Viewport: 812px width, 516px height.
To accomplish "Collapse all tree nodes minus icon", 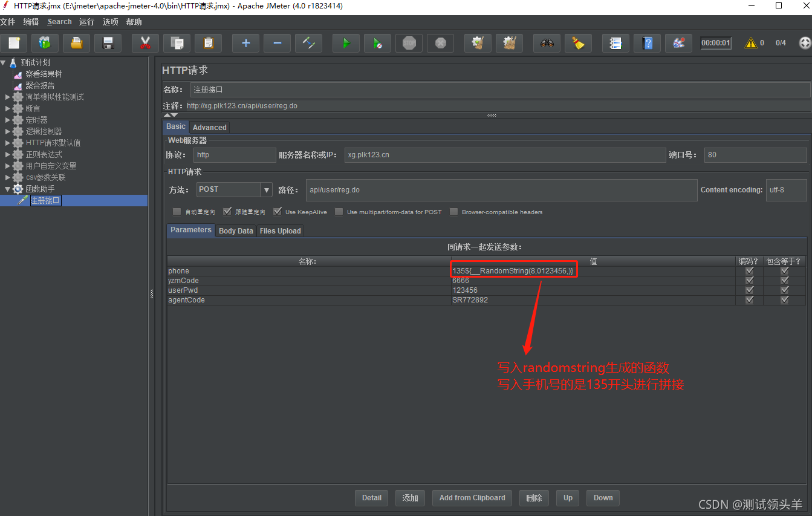I will pos(277,43).
